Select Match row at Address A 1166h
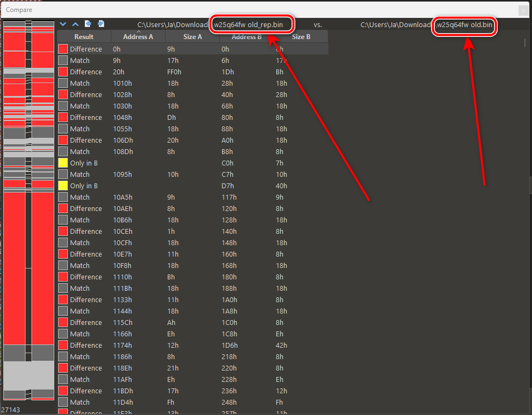 point(193,334)
